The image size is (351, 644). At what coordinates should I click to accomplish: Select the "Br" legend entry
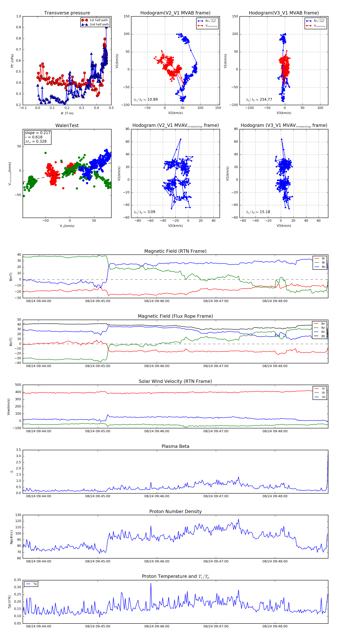[320, 259]
